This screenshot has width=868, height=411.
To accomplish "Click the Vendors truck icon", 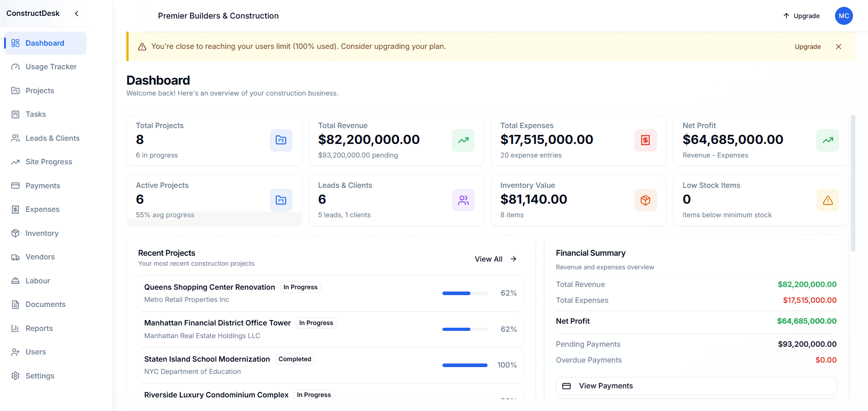I will (15, 257).
